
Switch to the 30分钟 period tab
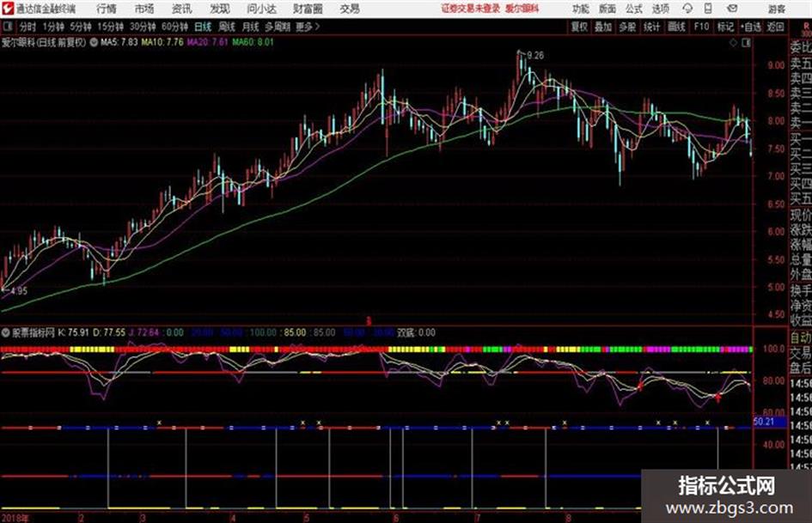pyautogui.click(x=143, y=27)
